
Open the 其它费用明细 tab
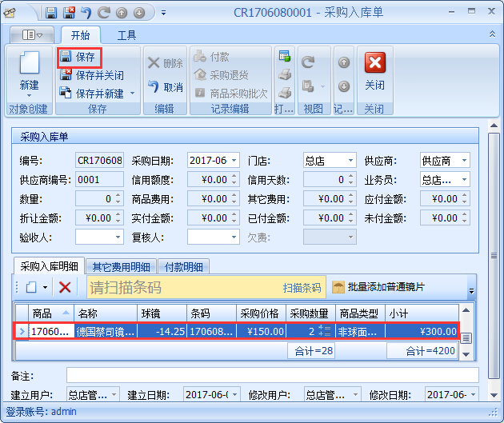[119, 267]
